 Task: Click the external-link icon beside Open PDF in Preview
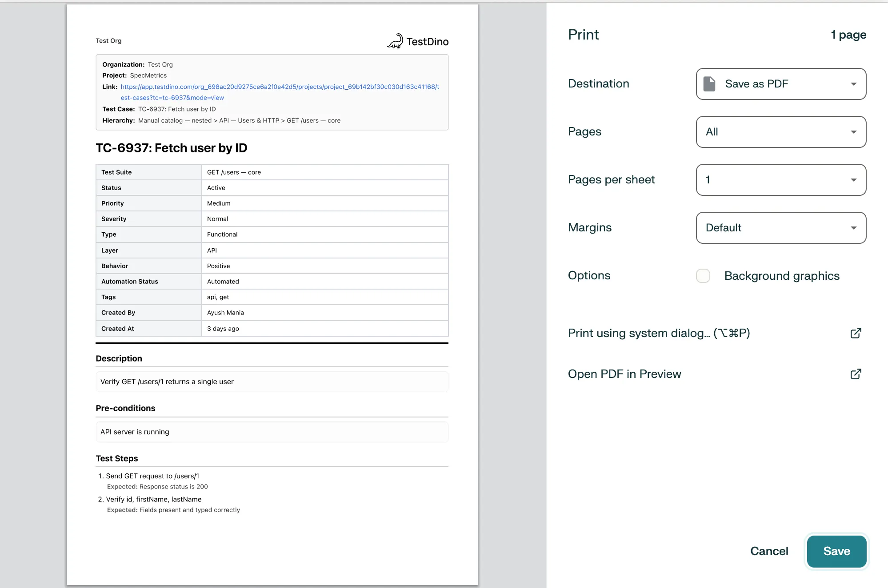[856, 374]
